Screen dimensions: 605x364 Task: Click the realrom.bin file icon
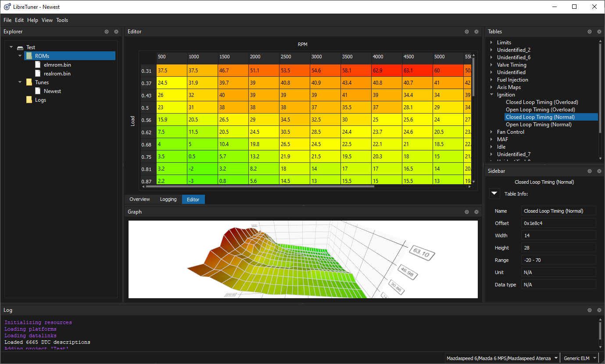pyautogui.click(x=38, y=73)
